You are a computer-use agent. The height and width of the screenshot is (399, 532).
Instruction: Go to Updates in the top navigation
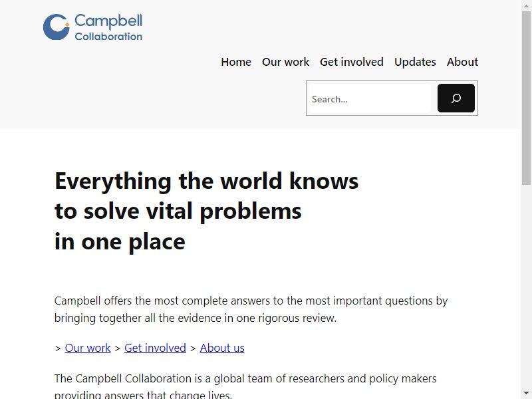pyautogui.click(x=415, y=62)
